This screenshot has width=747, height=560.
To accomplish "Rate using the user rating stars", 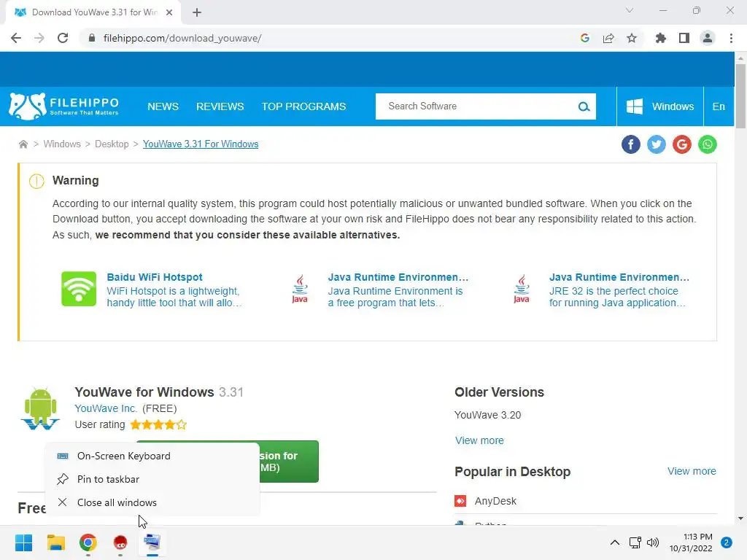I will tap(158, 424).
